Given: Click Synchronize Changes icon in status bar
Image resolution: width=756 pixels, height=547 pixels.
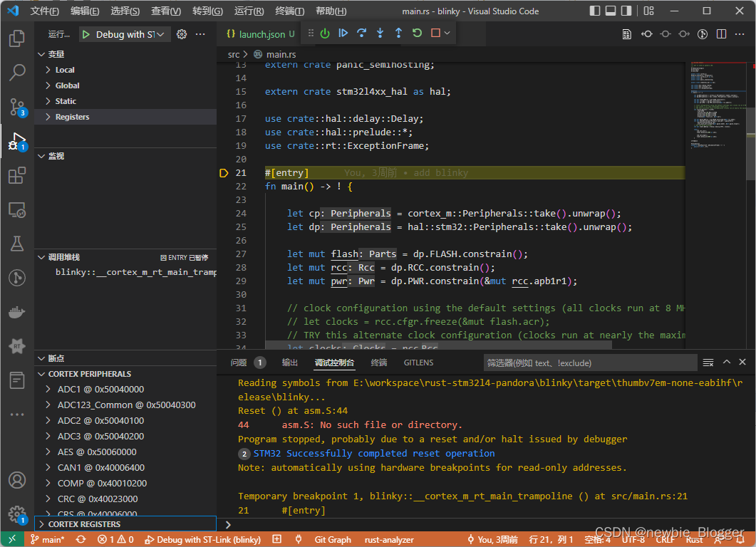Looking at the screenshot, I should pyautogui.click(x=81, y=540).
